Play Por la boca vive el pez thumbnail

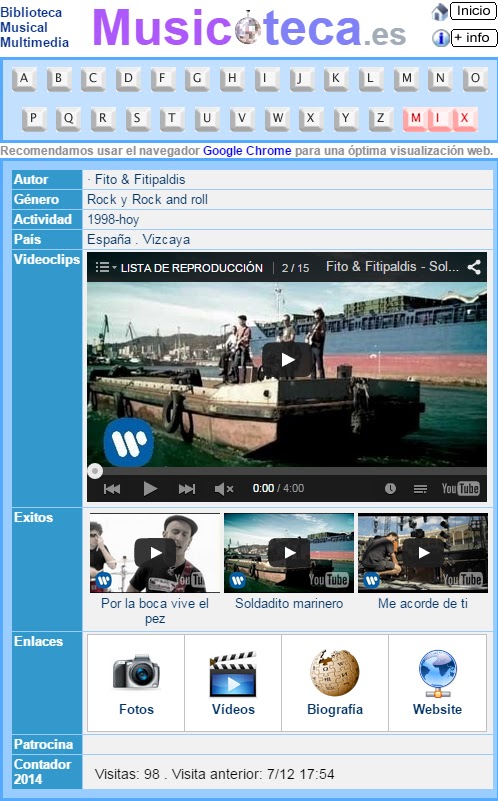tap(155, 553)
